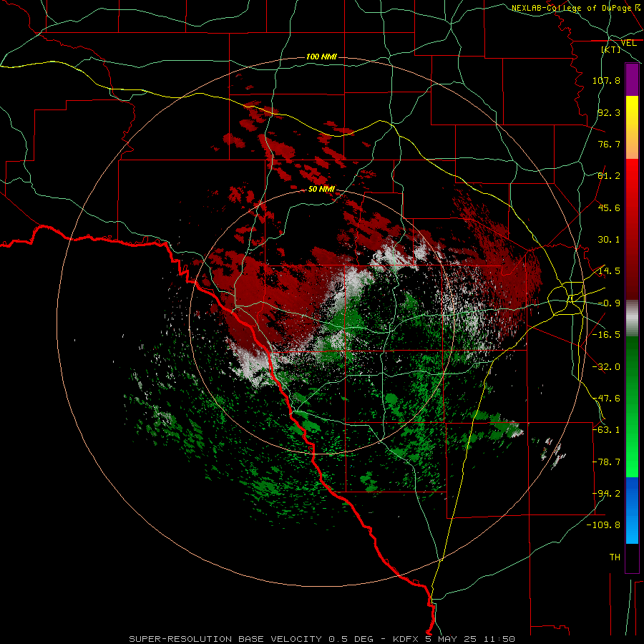The image size is (644, 644).
Task: Click the TH legend label
Action: (615, 557)
